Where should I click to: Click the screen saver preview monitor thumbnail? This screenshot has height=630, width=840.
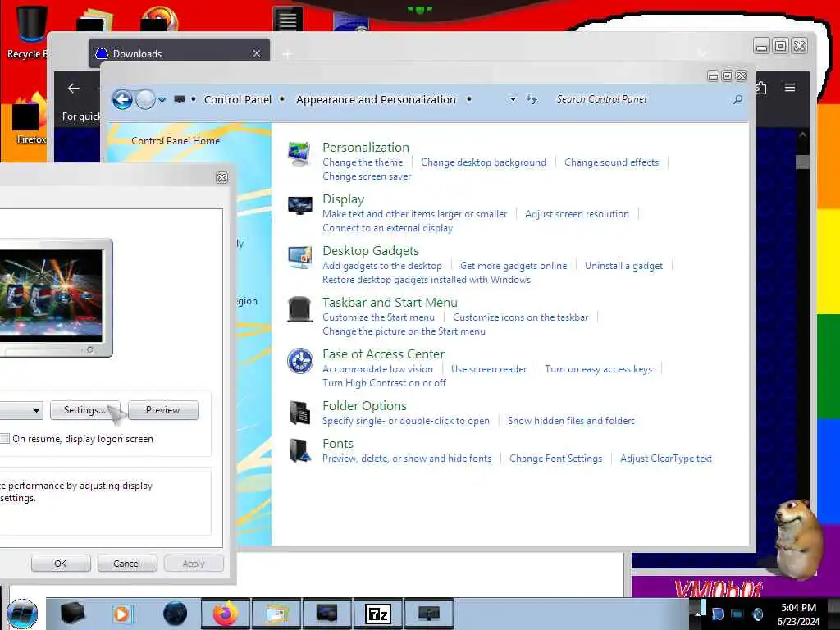(56, 298)
